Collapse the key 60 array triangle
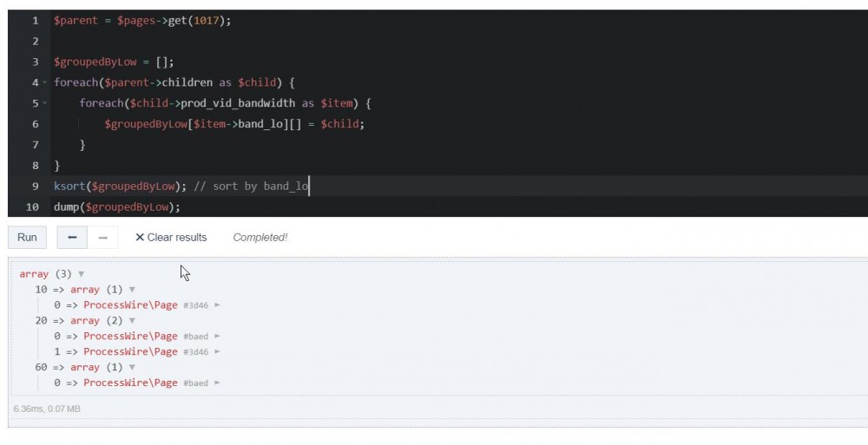The height and width of the screenshot is (445, 868). pyautogui.click(x=132, y=368)
